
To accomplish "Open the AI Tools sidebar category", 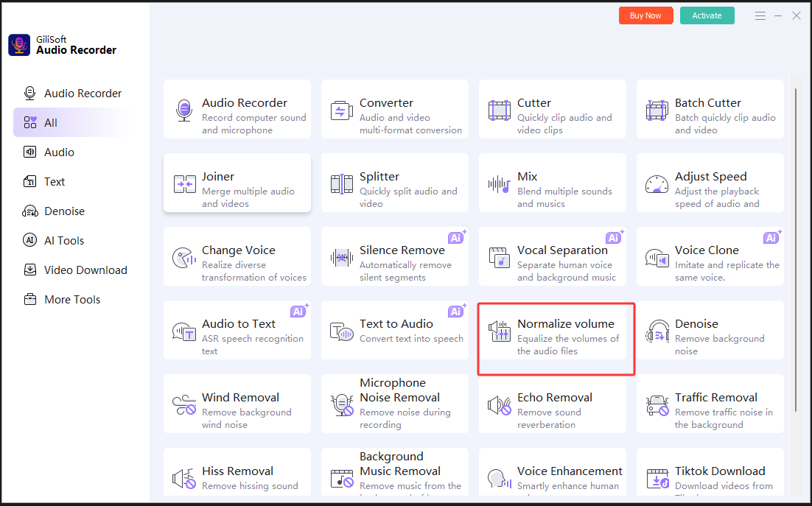I will (x=72, y=241).
